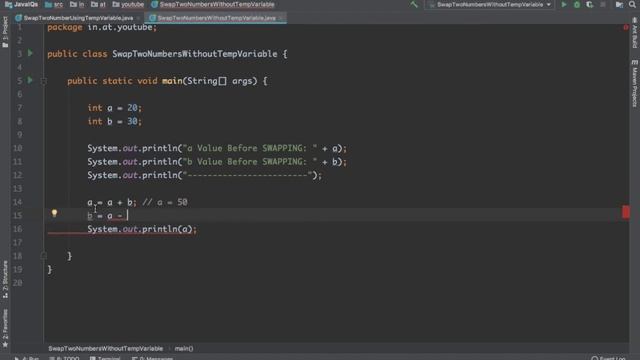640x360 pixels.
Task: Open Search Everywhere magnifier icon
Action: [632, 4]
